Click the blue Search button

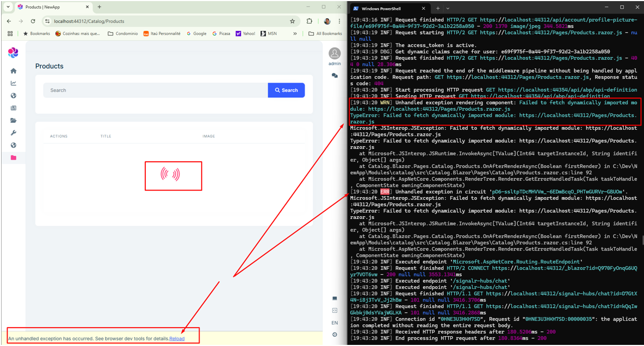(x=286, y=90)
